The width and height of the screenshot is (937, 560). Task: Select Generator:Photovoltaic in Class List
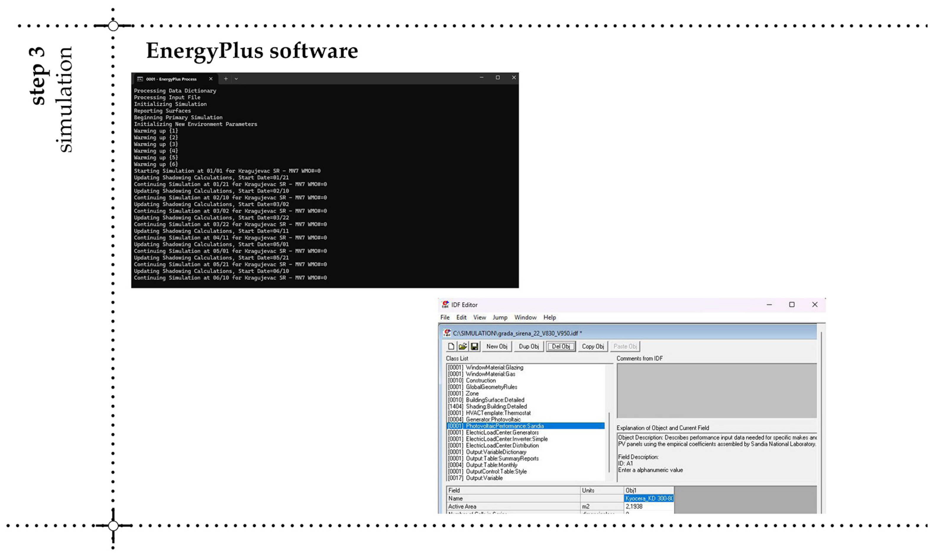coord(493,419)
